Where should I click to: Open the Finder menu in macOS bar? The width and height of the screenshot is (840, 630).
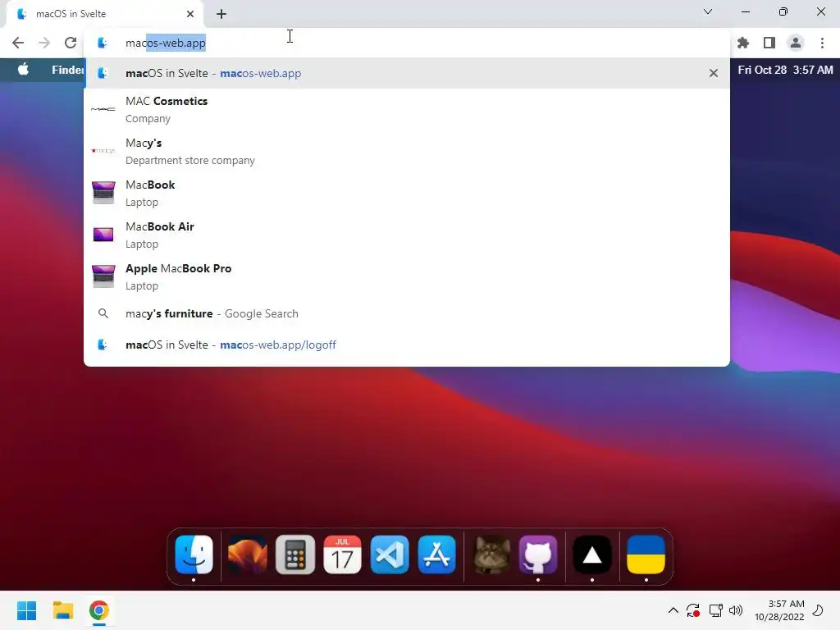coord(68,70)
